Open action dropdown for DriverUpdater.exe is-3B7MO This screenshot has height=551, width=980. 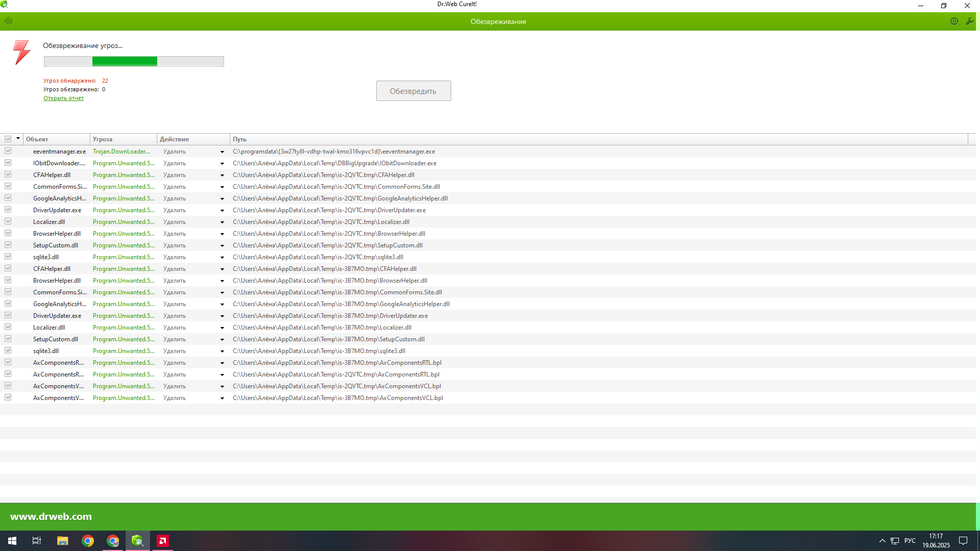click(222, 316)
